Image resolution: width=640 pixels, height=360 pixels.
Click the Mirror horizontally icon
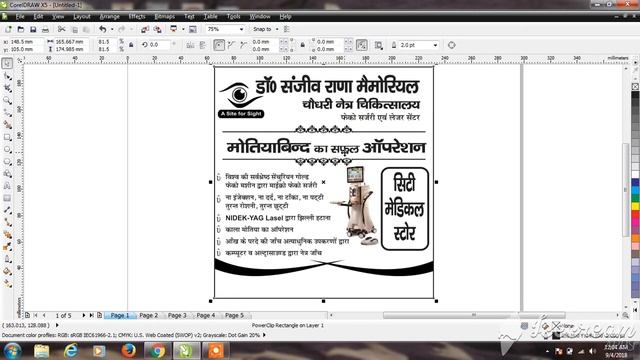pos(190,45)
